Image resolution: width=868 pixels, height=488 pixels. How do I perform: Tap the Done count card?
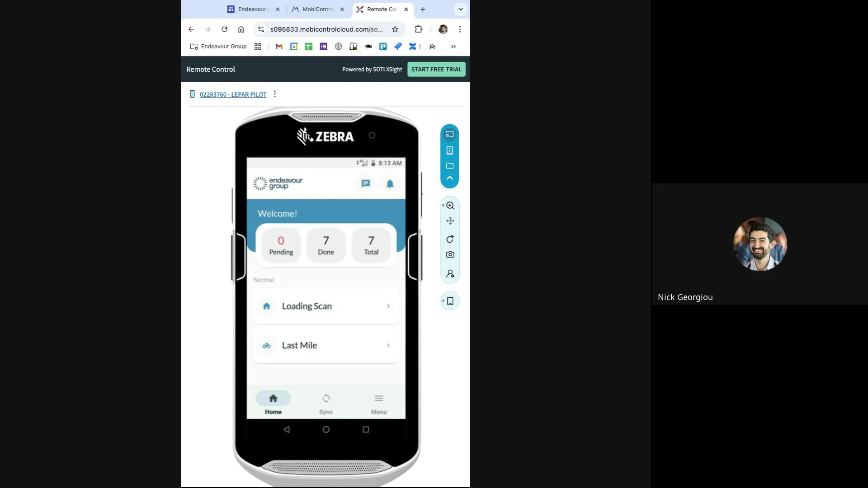click(326, 245)
